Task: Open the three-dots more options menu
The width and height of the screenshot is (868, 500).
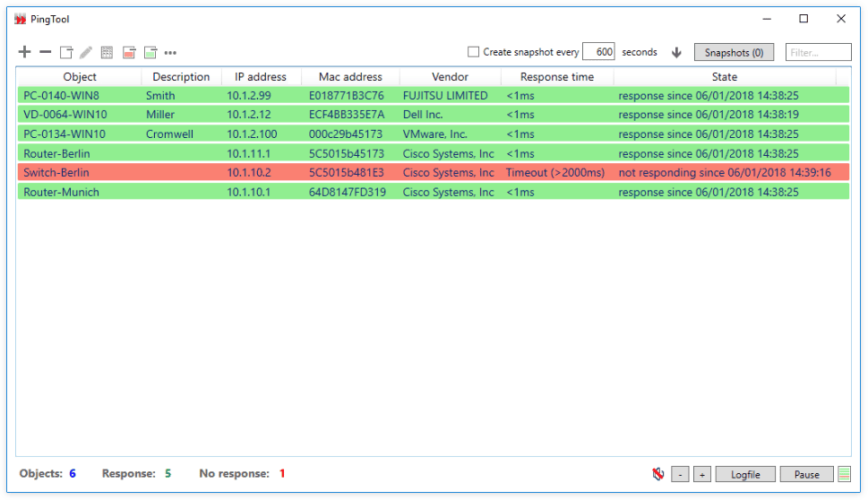Action: tap(170, 53)
